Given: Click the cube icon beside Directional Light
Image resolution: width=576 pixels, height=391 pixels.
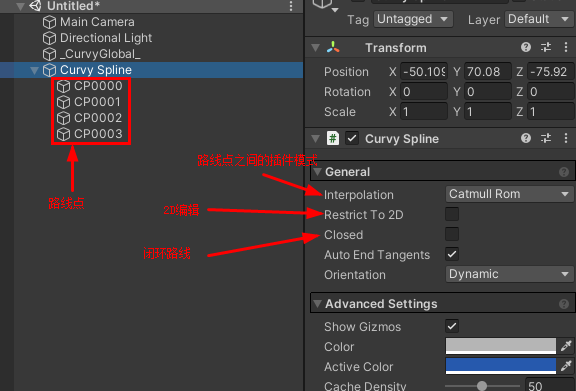Looking at the screenshot, I should pyautogui.click(x=49, y=38).
